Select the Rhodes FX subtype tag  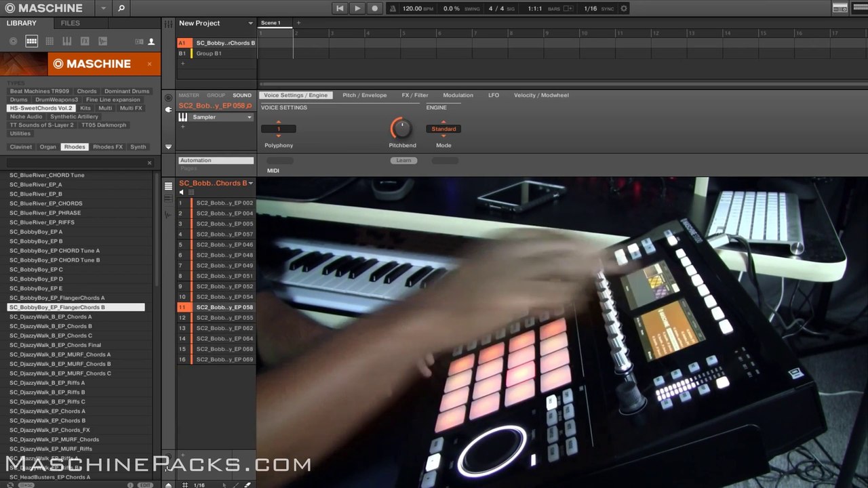coord(108,146)
